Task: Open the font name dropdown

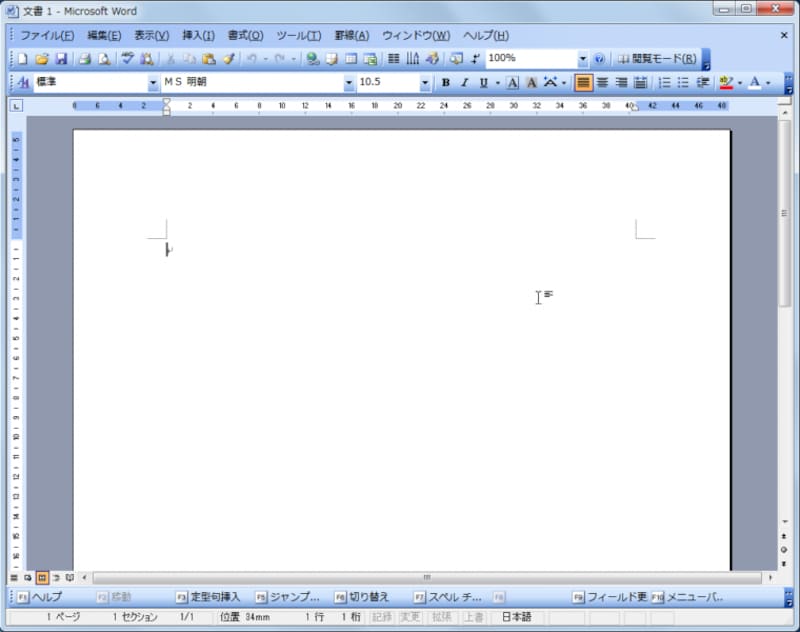Action: (347, 83)
